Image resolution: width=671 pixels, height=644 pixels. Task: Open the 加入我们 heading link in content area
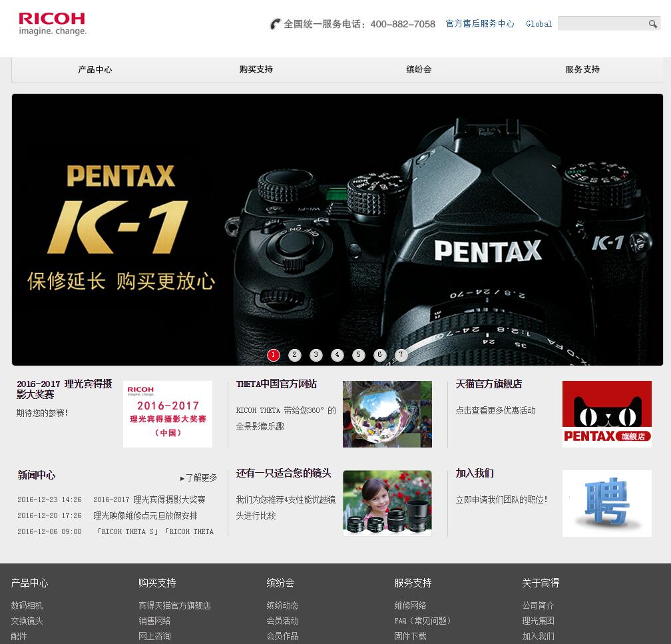[475, 473]
